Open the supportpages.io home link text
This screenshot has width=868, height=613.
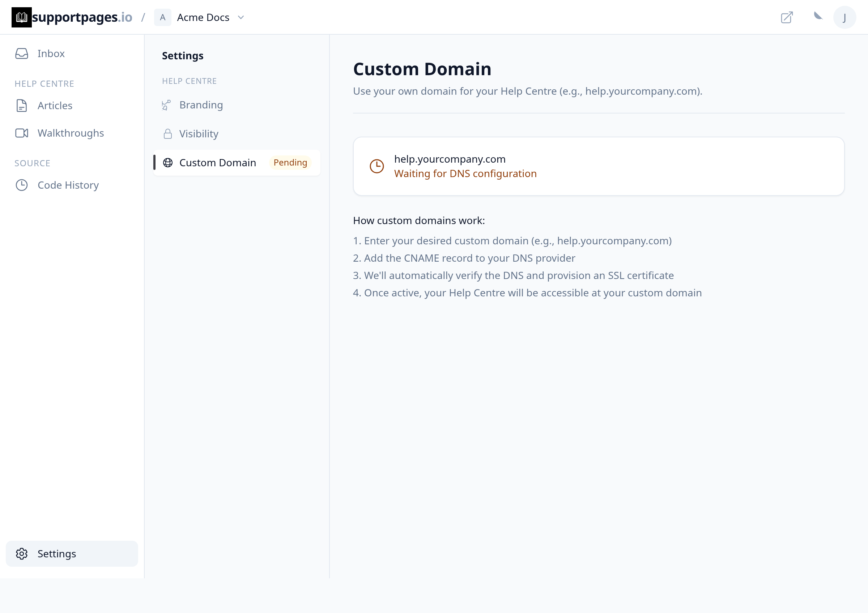coord(82,17)
